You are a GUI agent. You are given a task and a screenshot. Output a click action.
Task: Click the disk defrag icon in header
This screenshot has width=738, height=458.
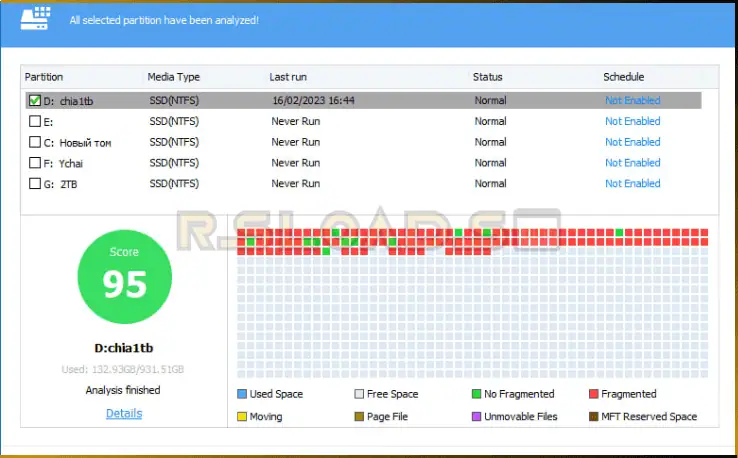point(35,18)
